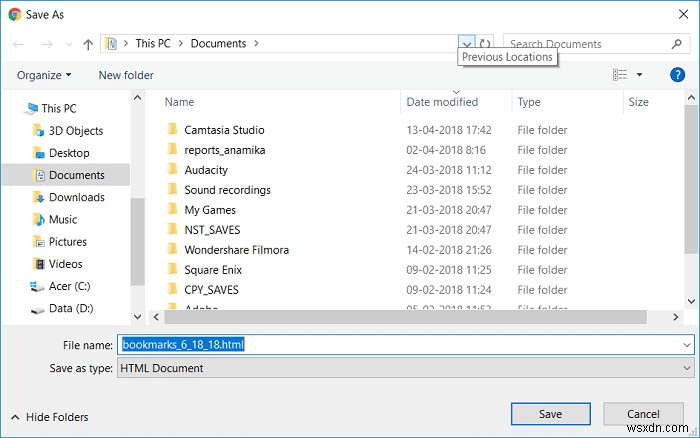Click the File name text field
This screenshot has width=700, height=438.
405,345
